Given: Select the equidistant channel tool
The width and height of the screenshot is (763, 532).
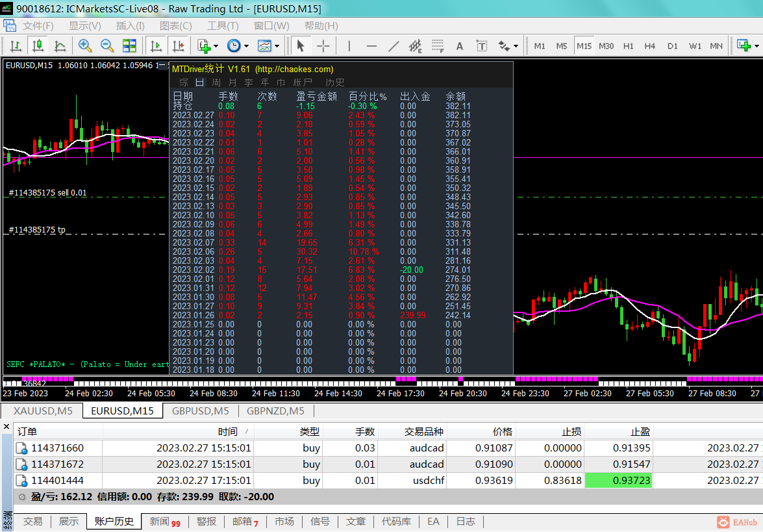Looking at the screenshot, I should click(x=415, y=45).
